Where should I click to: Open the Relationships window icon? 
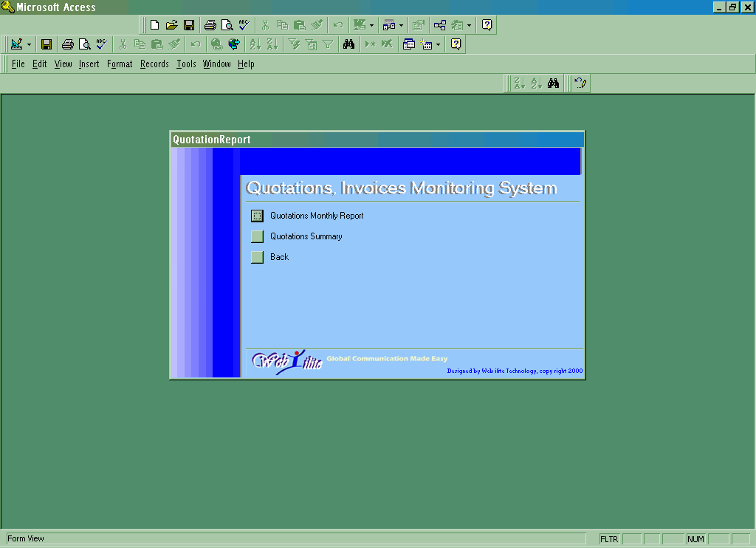coord(440,25)
